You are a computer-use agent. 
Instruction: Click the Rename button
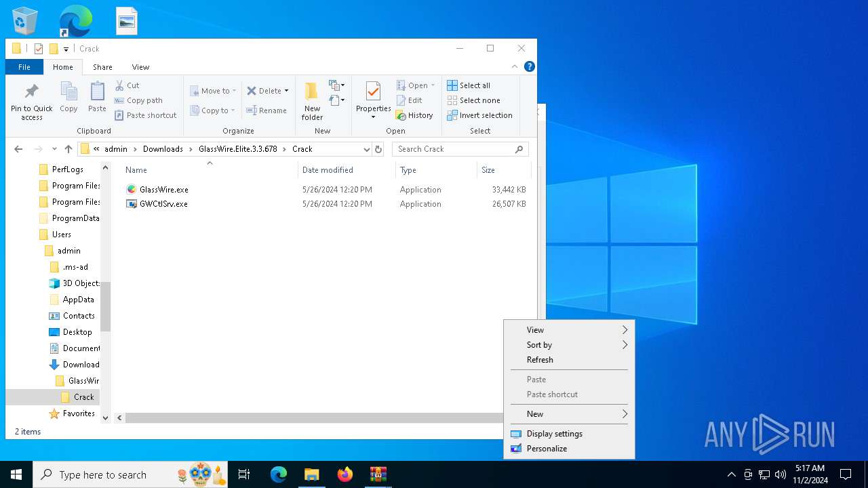(x=267, y=110)
